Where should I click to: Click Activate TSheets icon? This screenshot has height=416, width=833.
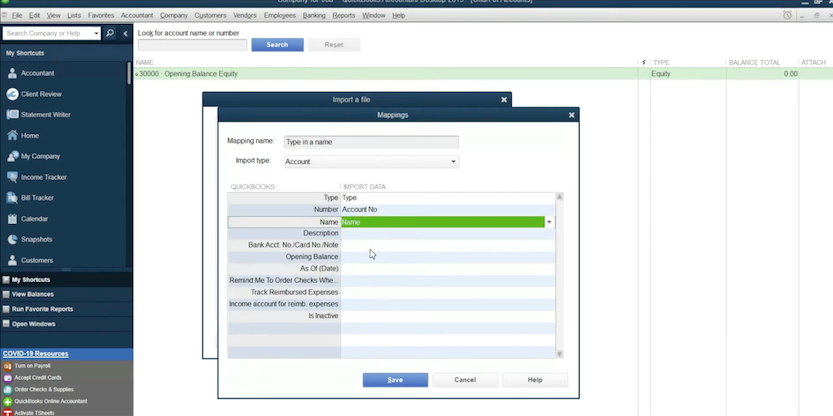(x=7, y=413)
